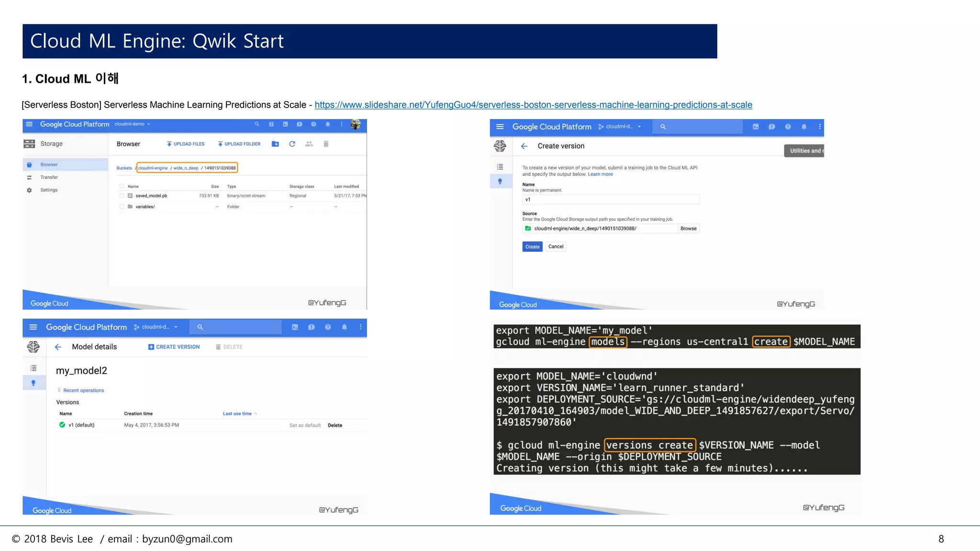Open notifications bell in Storage Browser header
Image resolution: width=980 pixels, height=551 pixels.
pos(328,124)
